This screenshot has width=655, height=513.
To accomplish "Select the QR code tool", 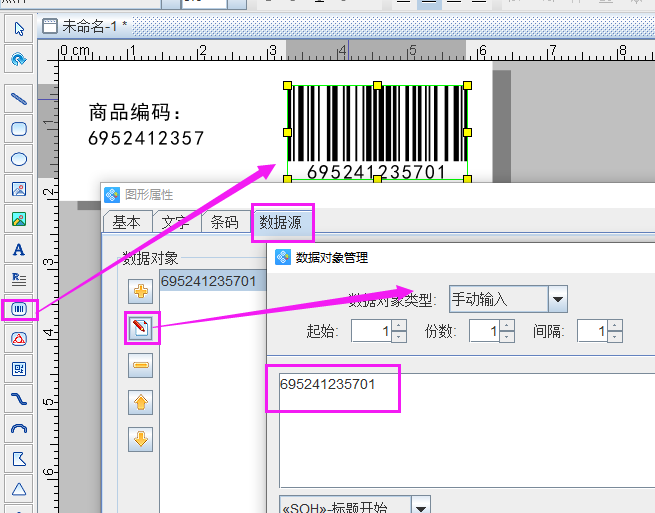I will pos(19,369).
